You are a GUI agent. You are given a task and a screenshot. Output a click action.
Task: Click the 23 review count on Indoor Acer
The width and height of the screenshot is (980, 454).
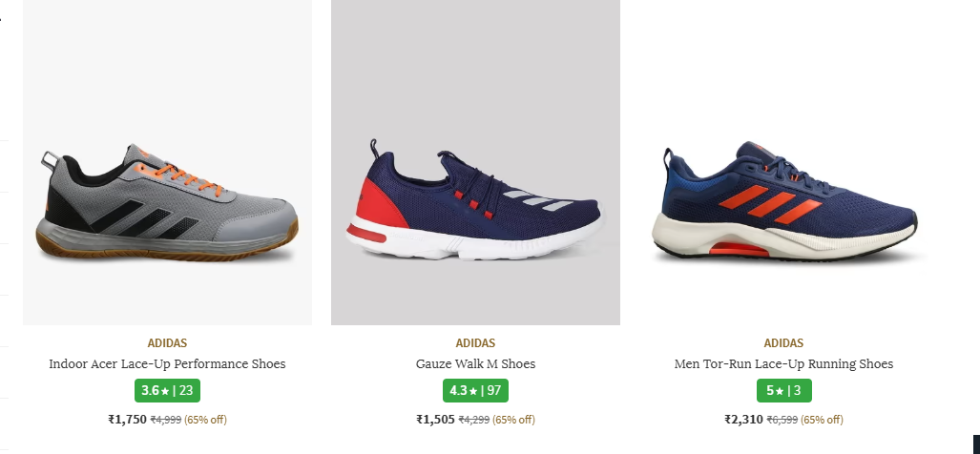(185, 391)
